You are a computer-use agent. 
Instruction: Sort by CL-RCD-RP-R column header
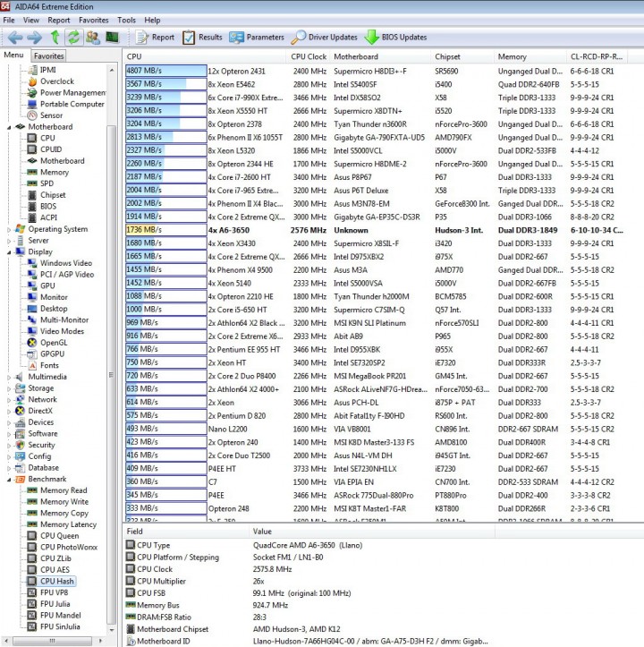click(597, 56)
